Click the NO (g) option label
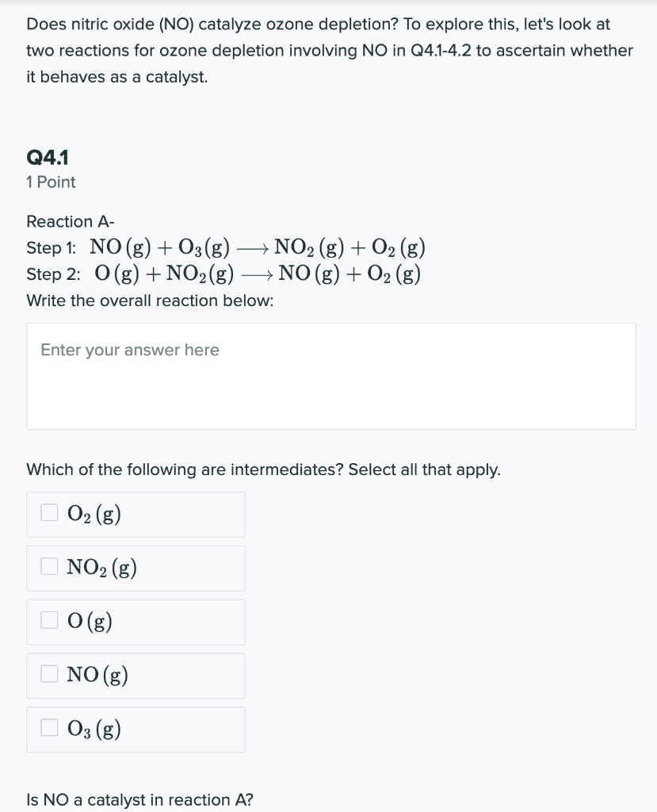Screen dimensions: 657x812 point(97,676)
